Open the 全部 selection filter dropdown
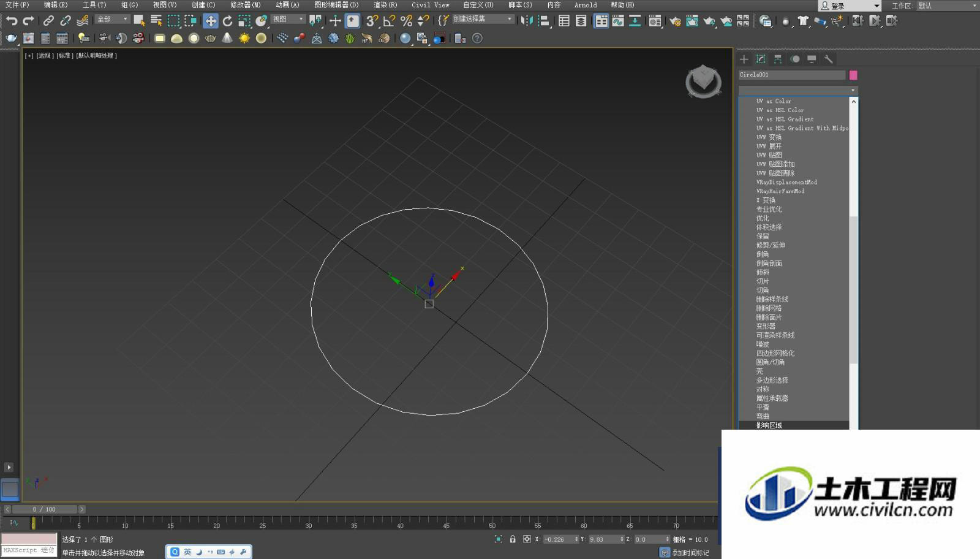Screen dimensions: 980x559 [113, 19]
